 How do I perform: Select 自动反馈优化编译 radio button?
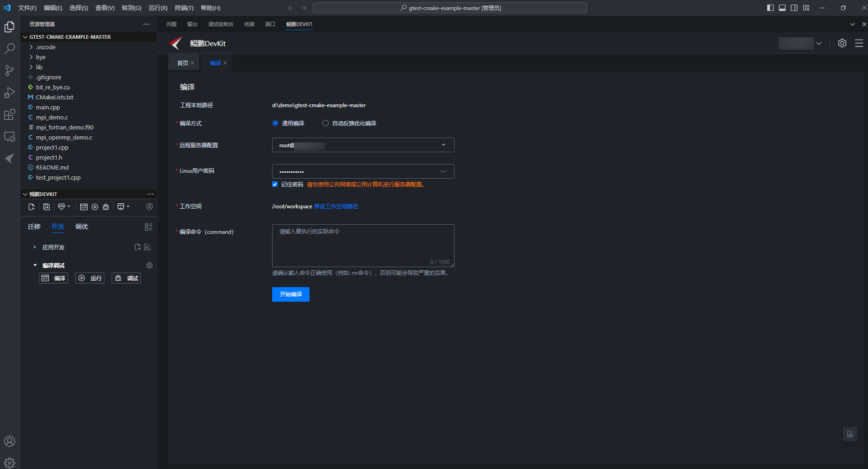325,123
